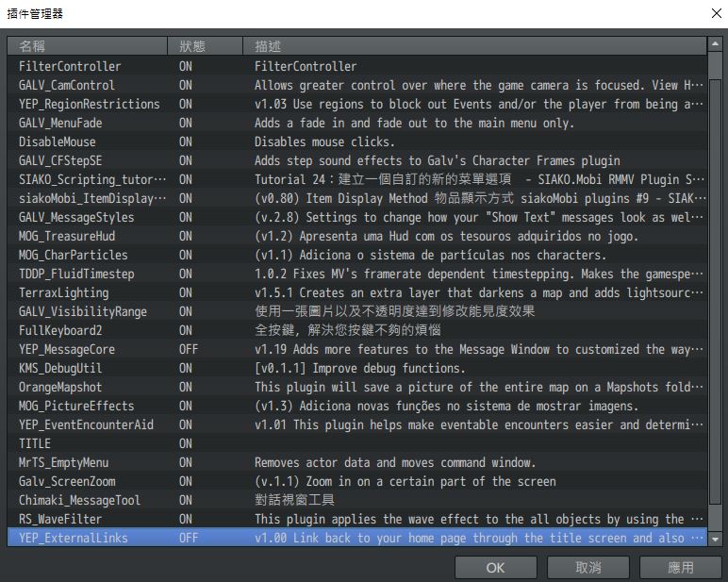Click description '對話視窗工具'
Screen dimensions: 728x582
pyautogui.click(x=294, y=500)
